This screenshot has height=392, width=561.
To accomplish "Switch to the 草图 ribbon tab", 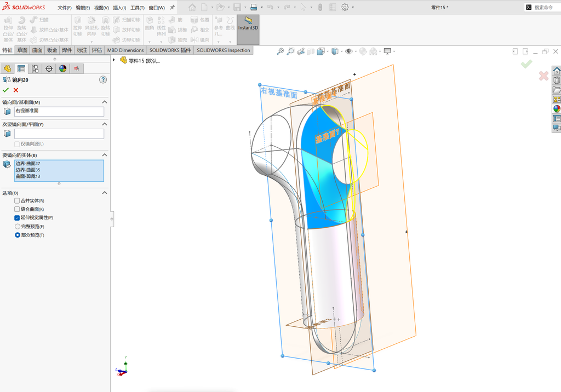I will pyautogui.click(x=22, y=50).
